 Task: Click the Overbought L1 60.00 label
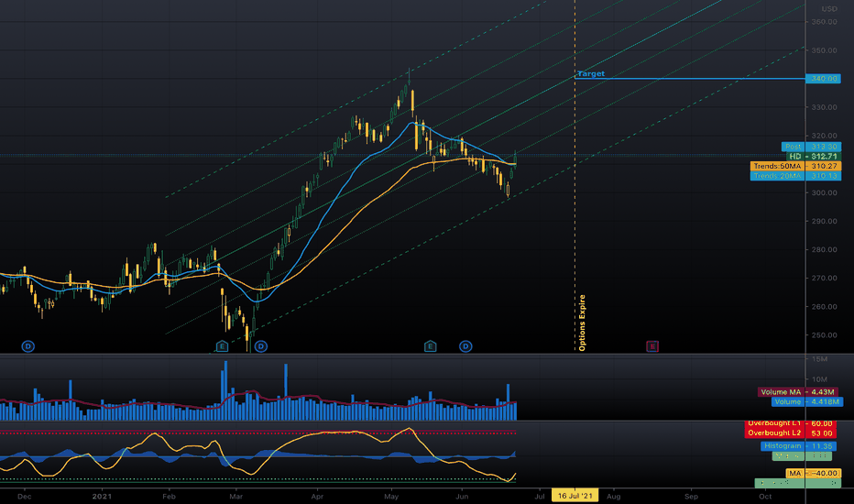(x=790, y=423)
